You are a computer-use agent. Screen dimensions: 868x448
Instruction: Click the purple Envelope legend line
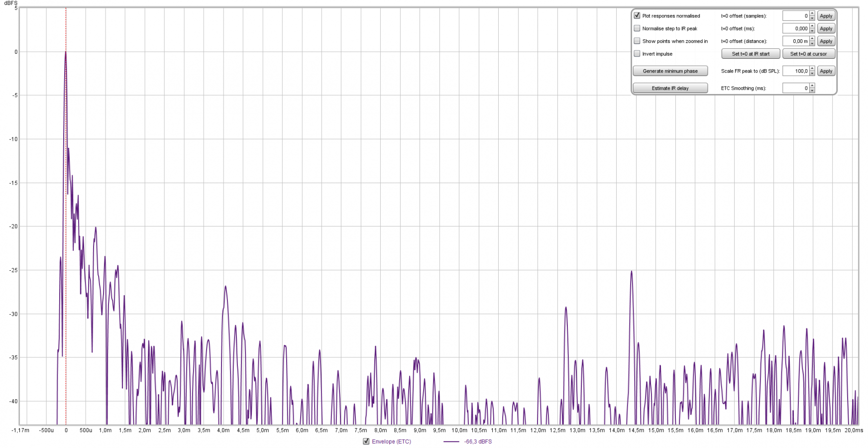click(451, 442)
